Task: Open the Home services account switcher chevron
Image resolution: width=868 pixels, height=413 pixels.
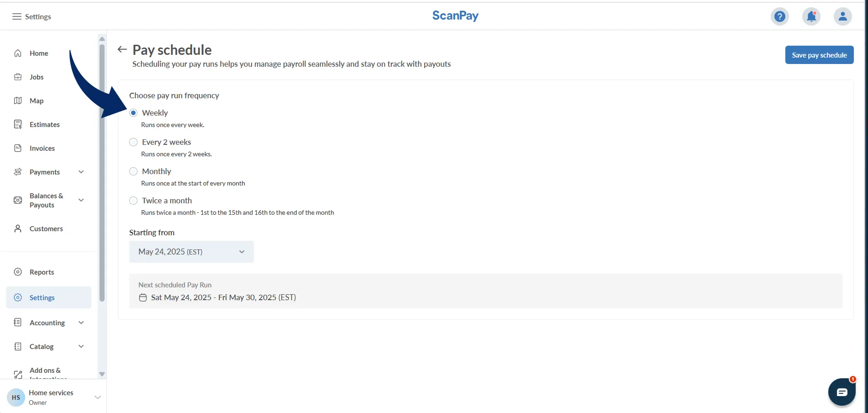Action: pyautogui.click(x=97, y=397)
